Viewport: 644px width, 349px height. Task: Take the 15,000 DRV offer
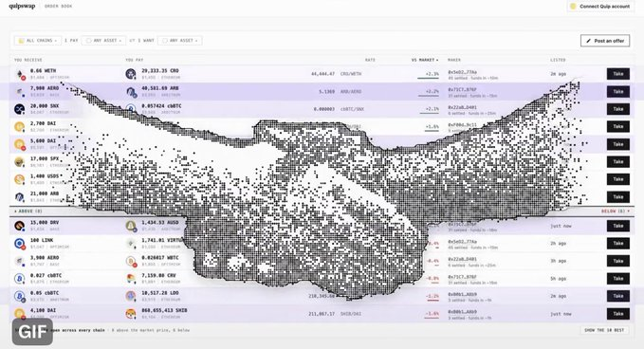[618, 226]
